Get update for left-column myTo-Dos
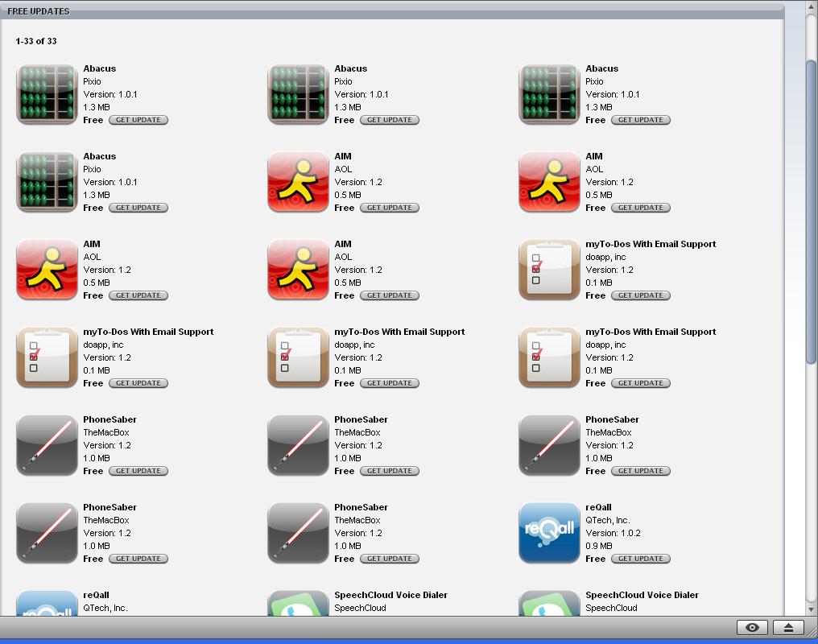The height and width of the screenshot is (644, 818). click(138, 382)
